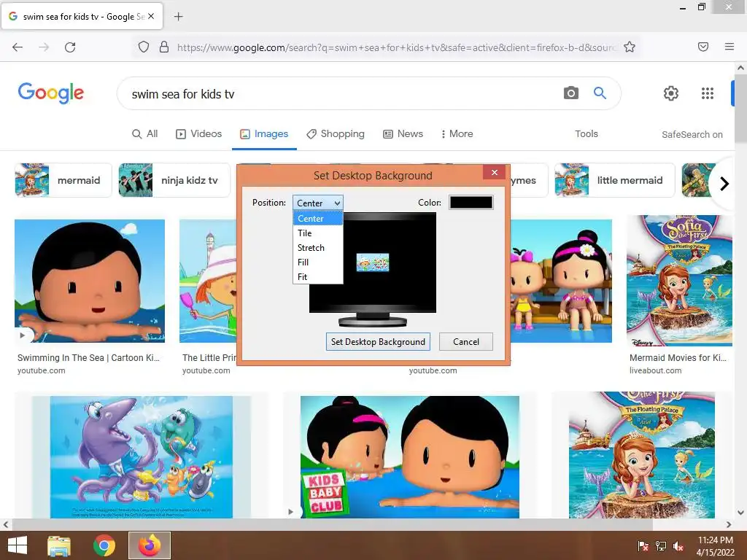Close the dialog with the red X
The width and height of the screenshot is (747, 560).
click(x=495, y=172)
